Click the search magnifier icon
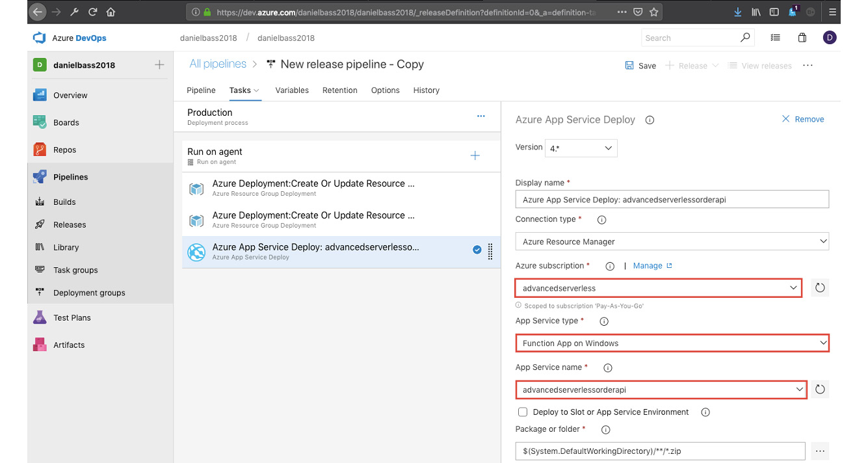 745,38
